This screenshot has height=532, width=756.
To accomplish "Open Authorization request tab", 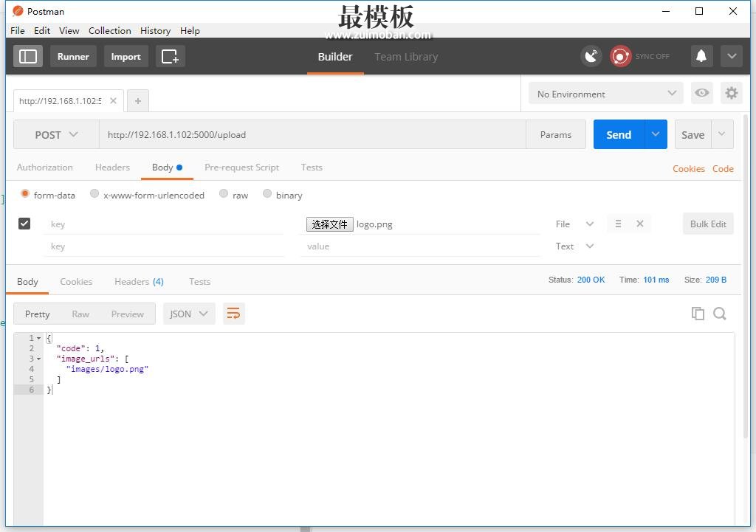I will 45,167.
